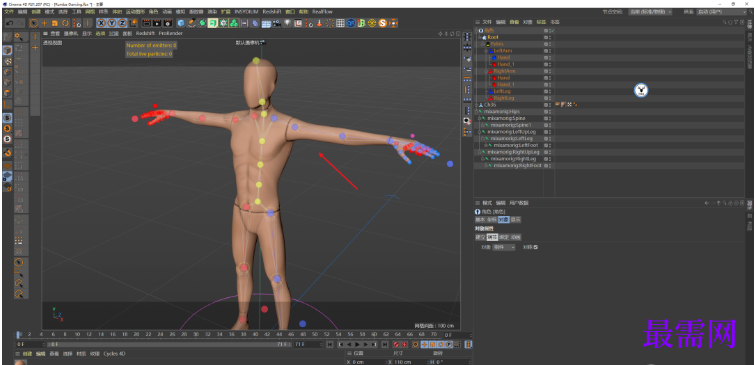Viewport: 755px width, 365px height.
Task: Select RightArm component in object manager
Action: point(504,71)
